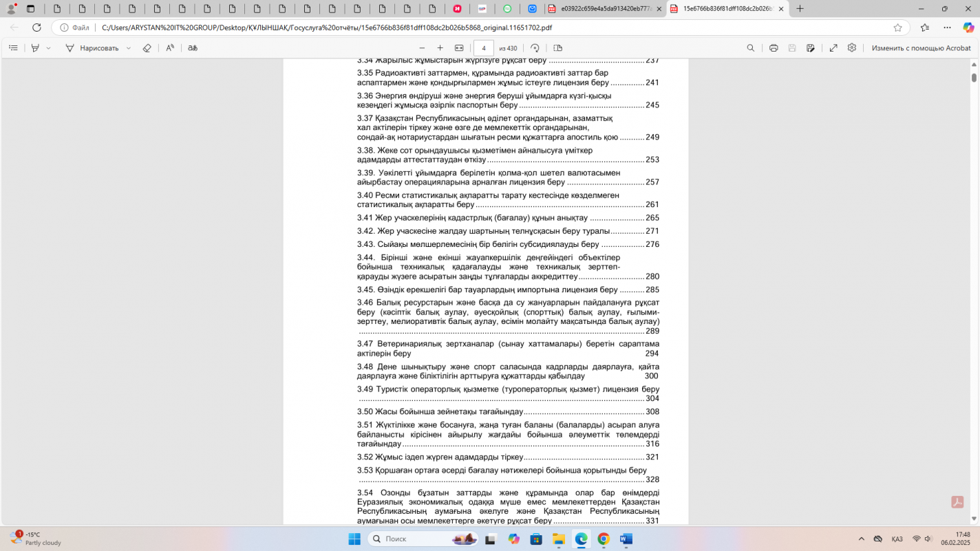This screenshot has height=551, width=980.
Task: Click entry 3.45 Өзіндік ерекшелігі бар тауарлардың импортына
Action: pos(508,290)
